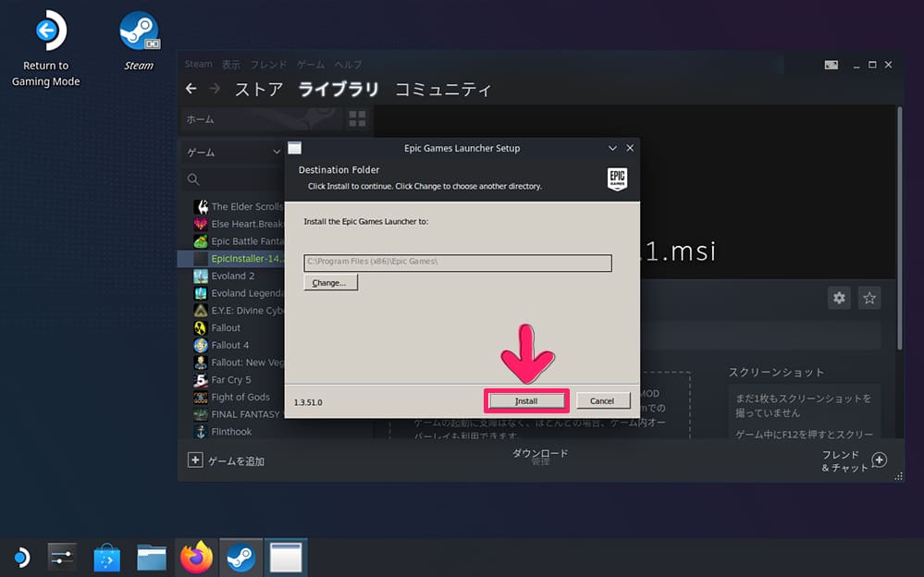The width and height of the screenshot is (924, 577).
Task: Click the library search magnifier icon
Action: 193,179
